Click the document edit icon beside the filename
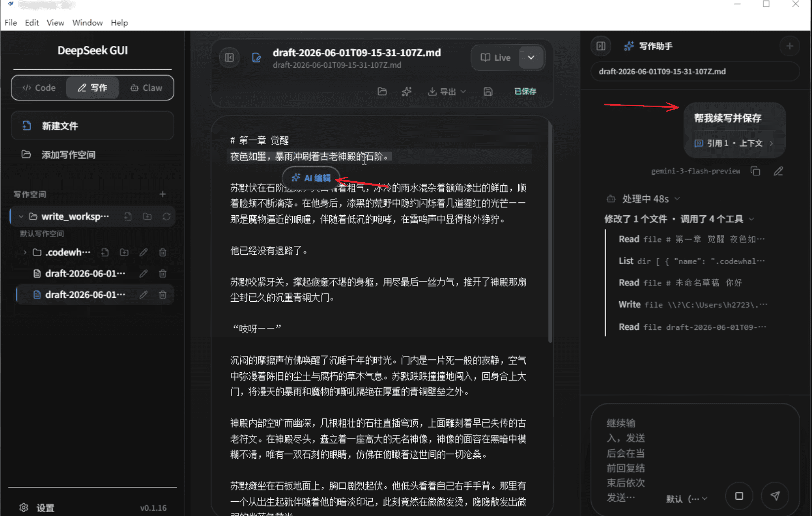 tap(257, 58)
